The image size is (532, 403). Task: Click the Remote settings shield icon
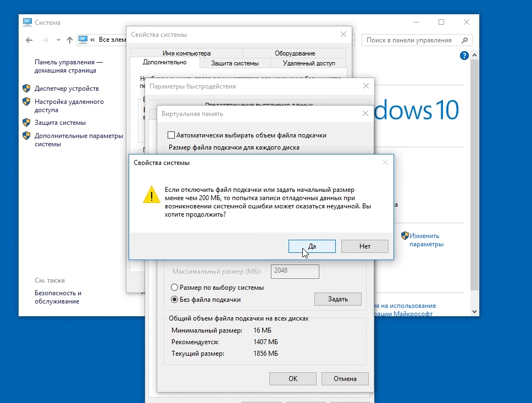[26, 102]
